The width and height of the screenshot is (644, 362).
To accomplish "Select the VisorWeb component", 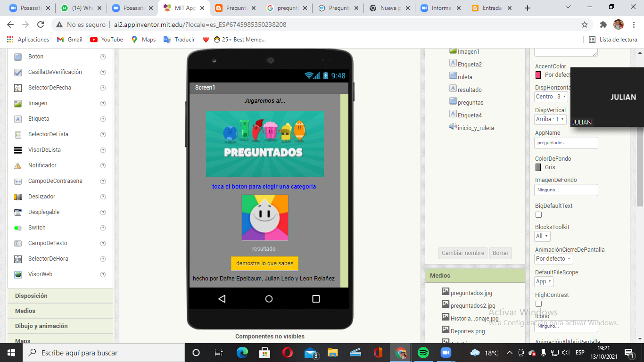I will pyautogui.click(x=40, y=274).
